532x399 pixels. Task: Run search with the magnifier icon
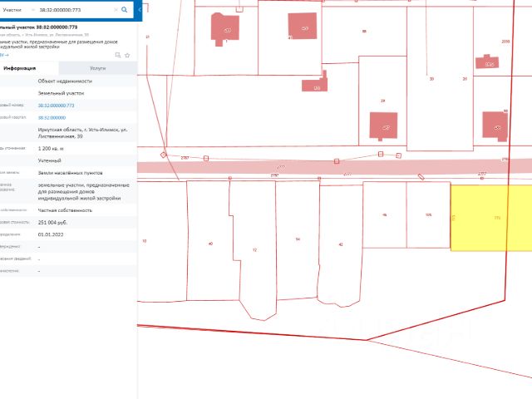pos(125,10)
